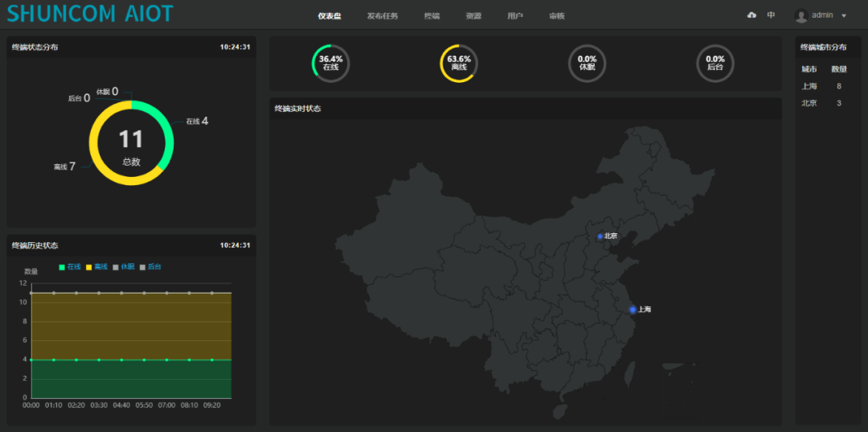Click the SHUNCOM AIOT logo

[x=90, y=14]
